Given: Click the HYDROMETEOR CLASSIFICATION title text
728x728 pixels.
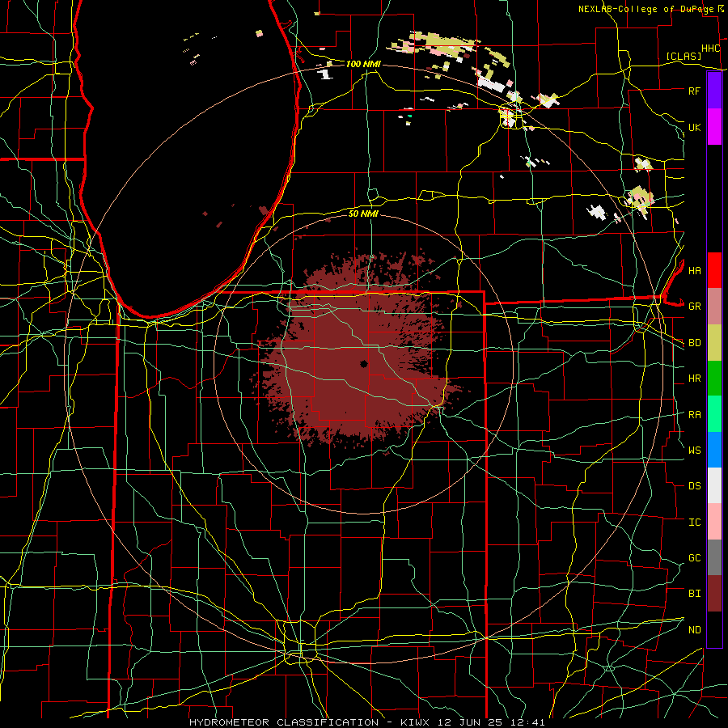Looking at the screenshot, I should click(x=284, y=722).
